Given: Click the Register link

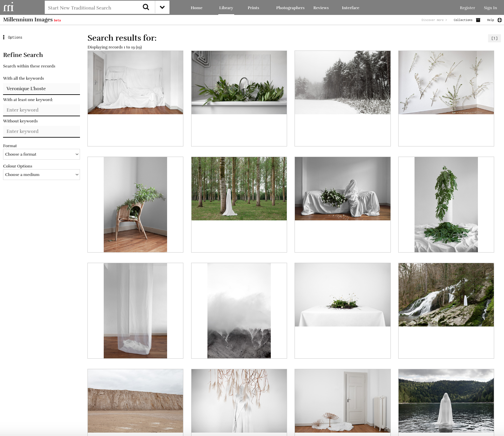Looking at the screenshot, I should point(467,8).
